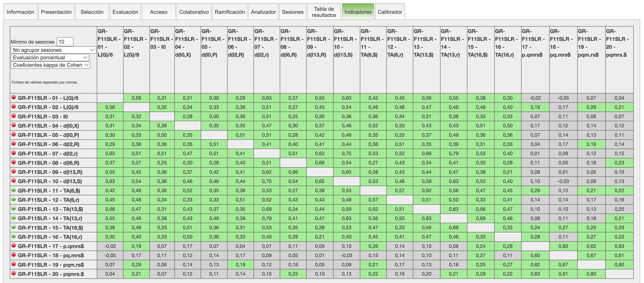The width and height of the screenshot is (644, 283).
Task: Go to the Analizador tab
Action: (x=263, y=12)
